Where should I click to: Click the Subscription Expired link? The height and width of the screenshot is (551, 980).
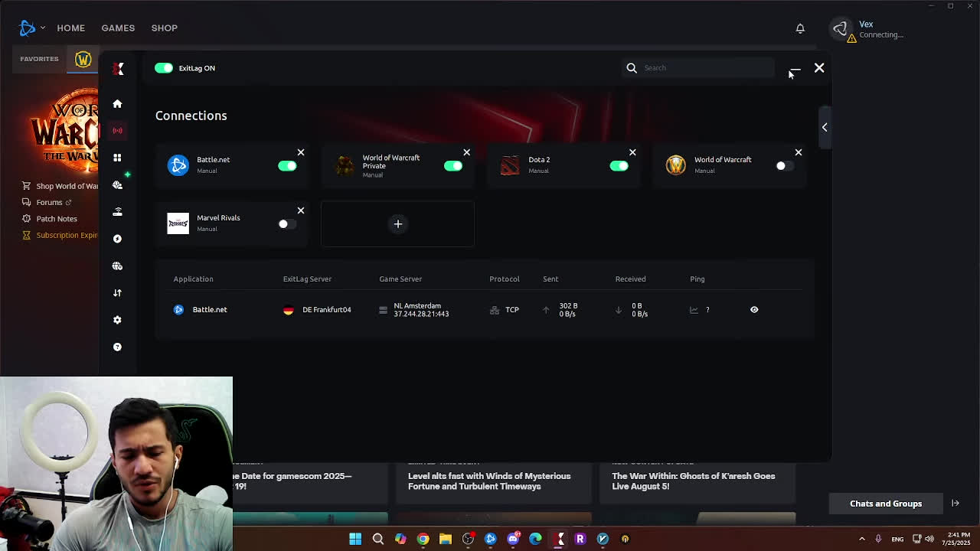60,235
